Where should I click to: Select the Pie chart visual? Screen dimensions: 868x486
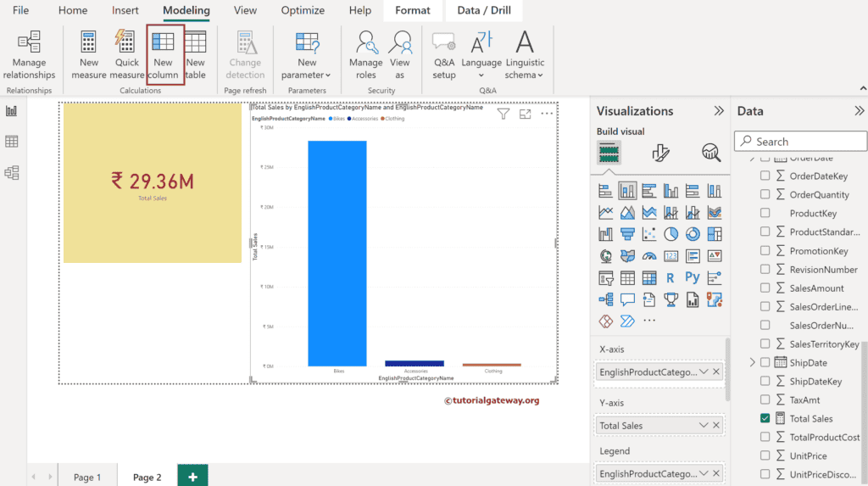coord(671,234)
